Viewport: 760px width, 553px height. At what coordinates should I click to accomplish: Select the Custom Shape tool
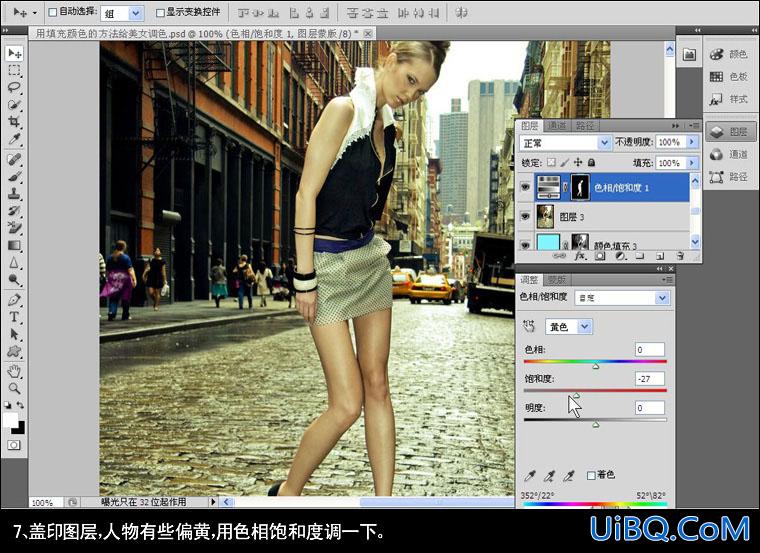point(15,351)
